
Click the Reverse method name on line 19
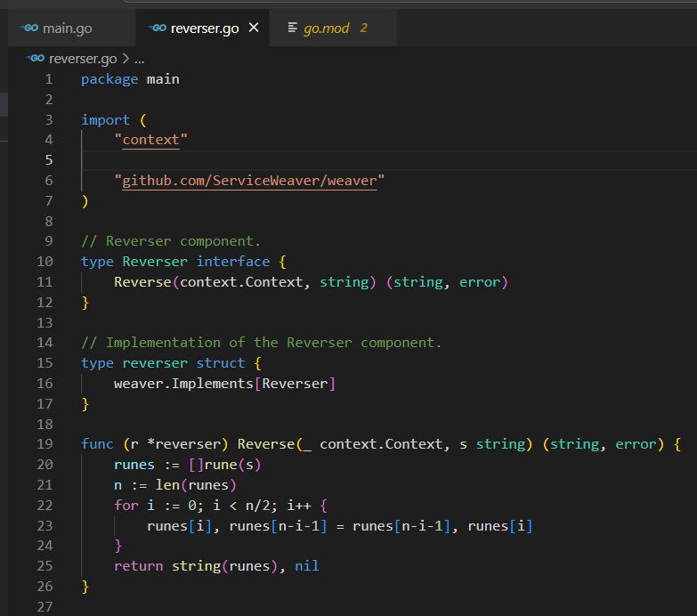(x=266, y=444)
